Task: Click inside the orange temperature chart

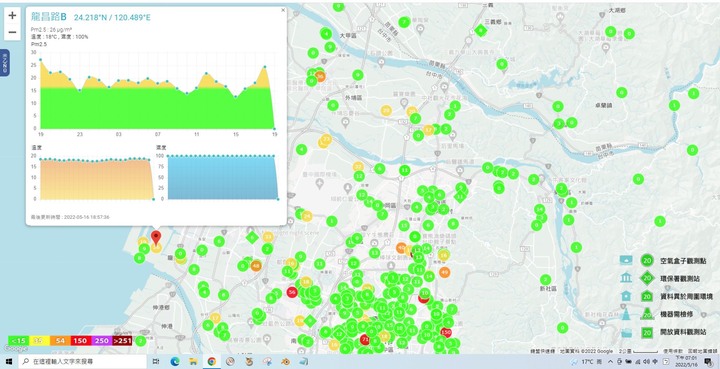Action: pos(96,179)
